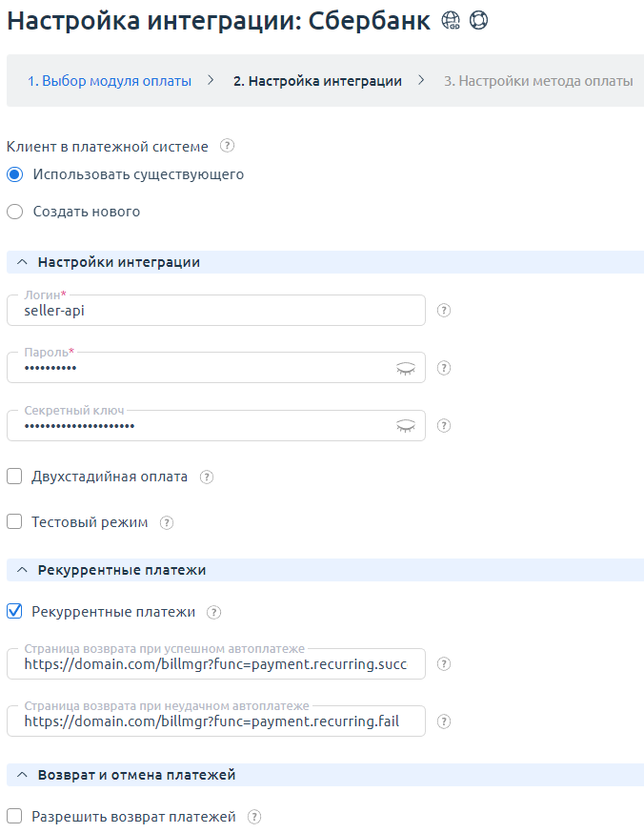Open help hint for Клиент в платежной системе

pyautogui.click(x=227, y=146)
